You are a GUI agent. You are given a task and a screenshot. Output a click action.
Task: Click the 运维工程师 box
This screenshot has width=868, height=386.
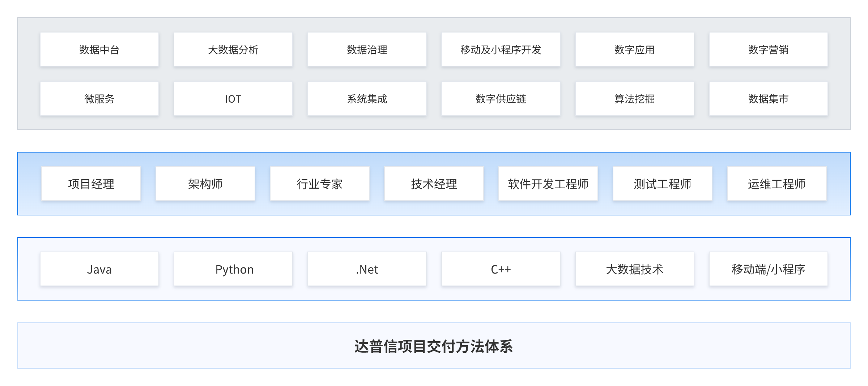[x=777, y=184]
